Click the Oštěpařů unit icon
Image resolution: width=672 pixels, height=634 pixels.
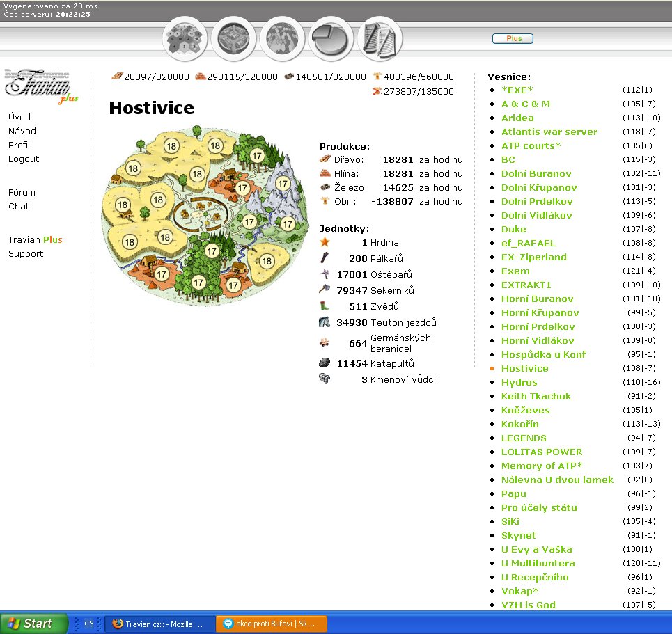click(325, 274)
